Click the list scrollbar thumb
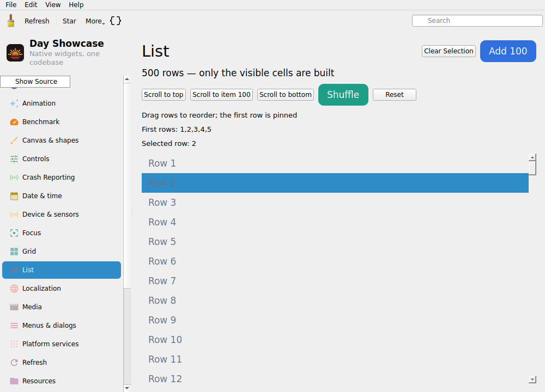 pyautogui.click(x=532, y=168)
